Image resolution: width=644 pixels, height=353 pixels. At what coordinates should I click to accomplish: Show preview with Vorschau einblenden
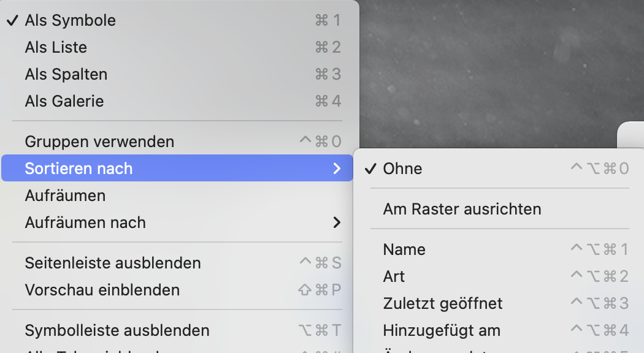102,290
